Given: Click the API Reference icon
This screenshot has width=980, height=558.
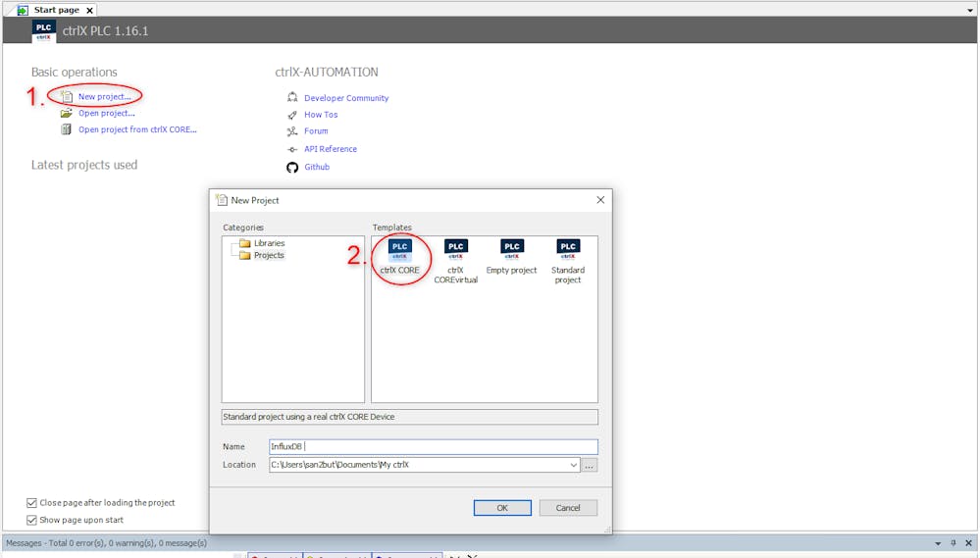Looking at the screenshot, I should click(292, 149).
